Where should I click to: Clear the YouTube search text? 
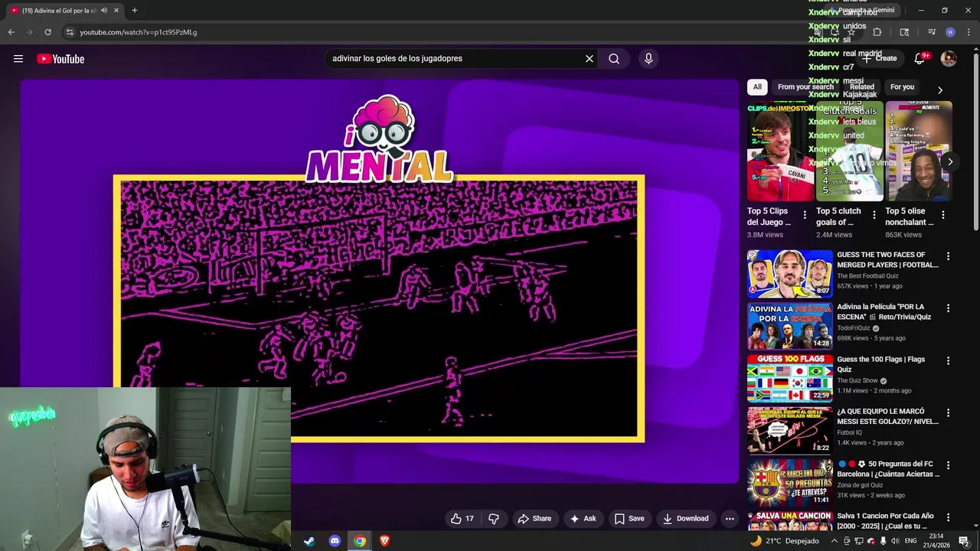[590, 58]
